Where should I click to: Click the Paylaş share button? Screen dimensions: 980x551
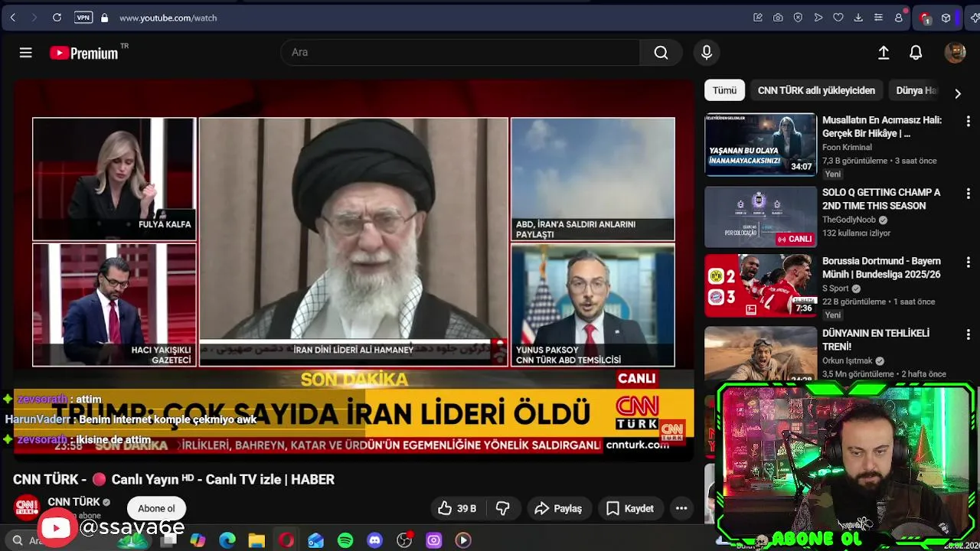[559, 508]
